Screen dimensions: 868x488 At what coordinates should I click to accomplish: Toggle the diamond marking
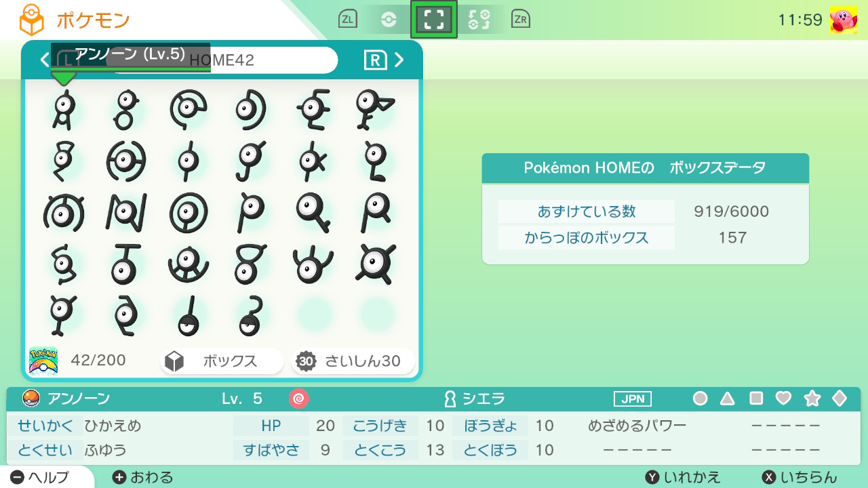(x=840, y=399)
